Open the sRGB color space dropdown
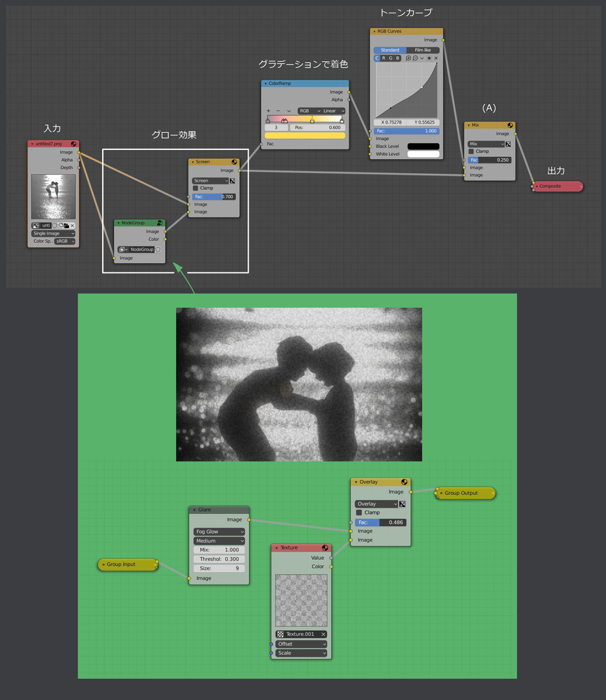Image resolution: width=606 pixels, height=700 pixels. (x=65, y=241)
